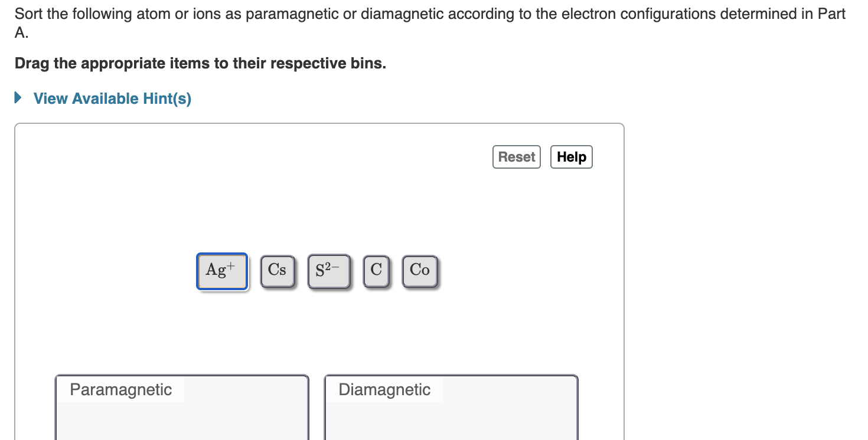The height and width of the screenshot is (440, 868).
Task: Toggle the S2− tile selection state
Action: tap(329, 271)
